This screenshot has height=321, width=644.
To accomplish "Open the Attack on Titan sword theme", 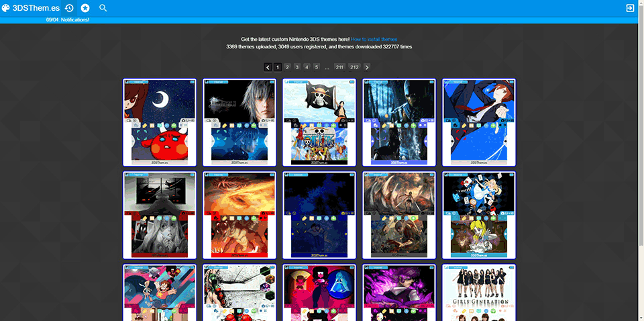I will (x=399, y=216).
